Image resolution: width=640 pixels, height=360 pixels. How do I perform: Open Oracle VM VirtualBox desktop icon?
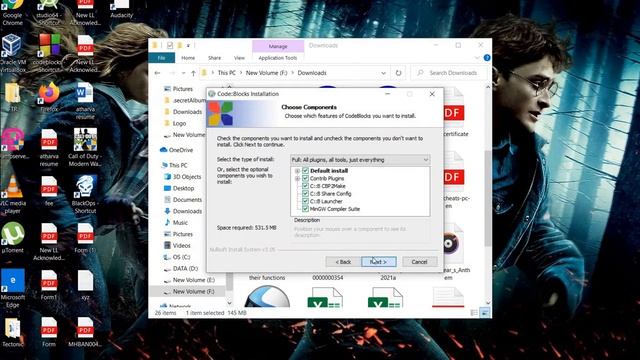coord(13,54)
